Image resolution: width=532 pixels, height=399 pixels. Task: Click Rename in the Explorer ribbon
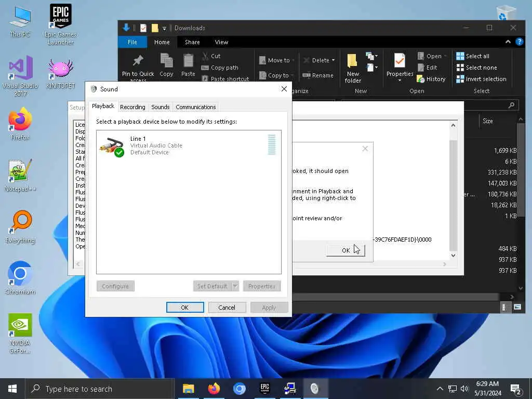point(318,75)
